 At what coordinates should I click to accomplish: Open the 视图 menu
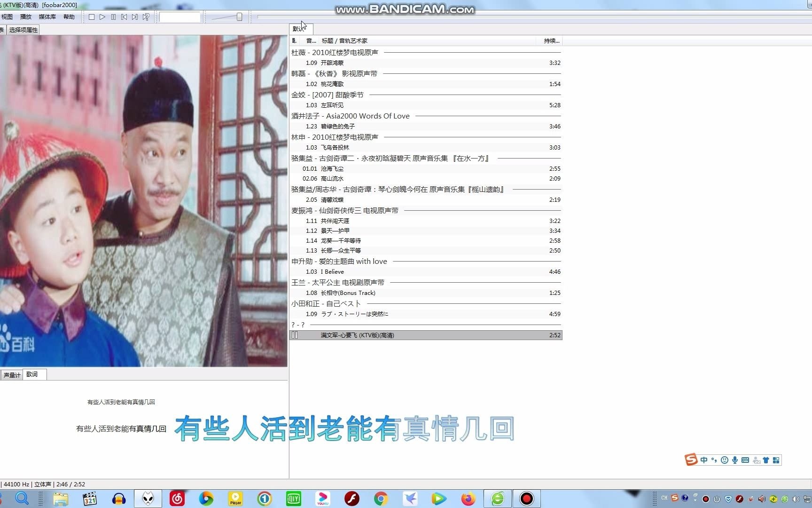tap(7, 17)
